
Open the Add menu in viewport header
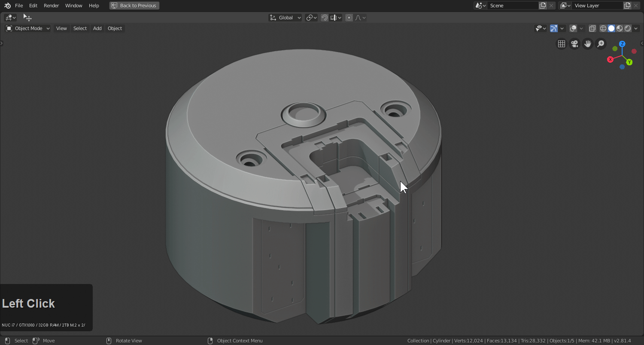click(x=97, y=28)
